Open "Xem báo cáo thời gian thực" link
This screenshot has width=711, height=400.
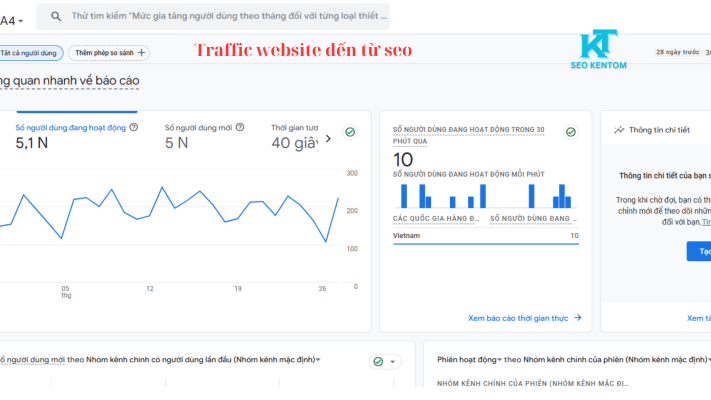click(x=518, y=318)
